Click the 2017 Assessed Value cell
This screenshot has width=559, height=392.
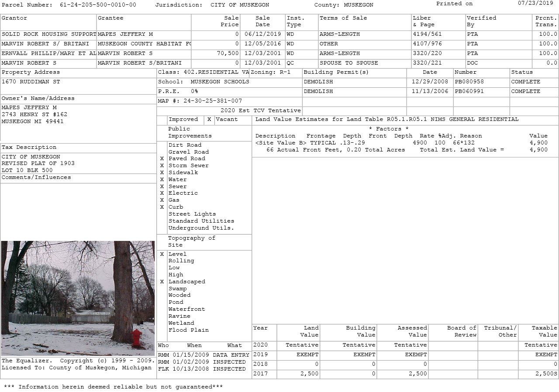[x=402, y=374]
